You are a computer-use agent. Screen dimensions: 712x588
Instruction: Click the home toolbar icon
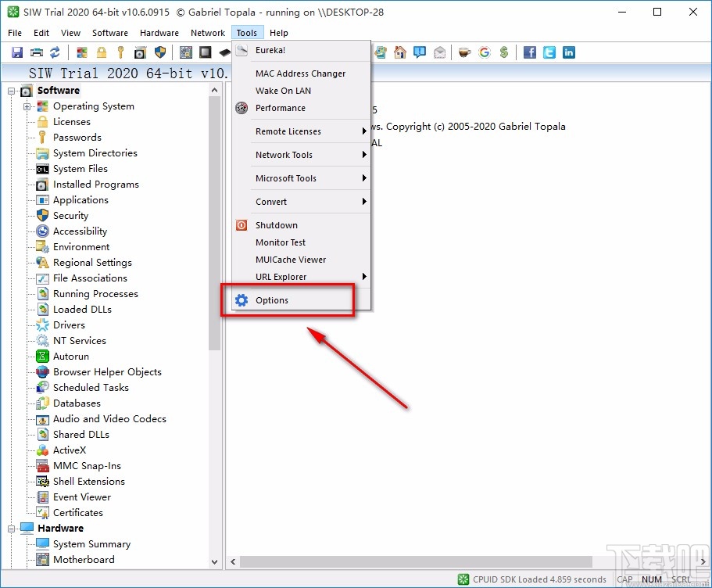(400, 52)
